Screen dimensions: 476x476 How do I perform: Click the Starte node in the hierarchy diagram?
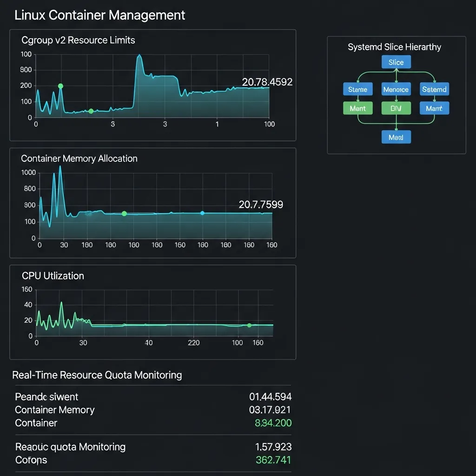pyautogui.click(x=358, y=89)
